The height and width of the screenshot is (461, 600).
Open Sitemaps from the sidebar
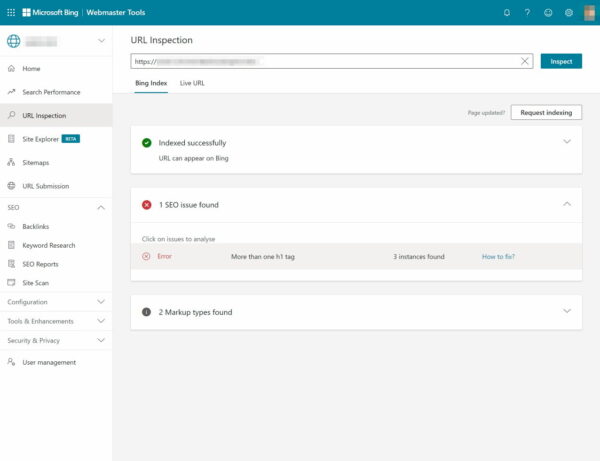click(35, 162)
